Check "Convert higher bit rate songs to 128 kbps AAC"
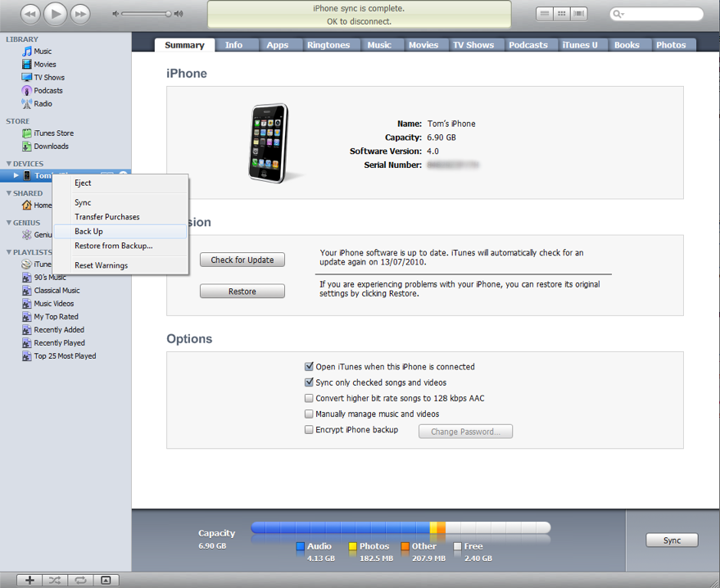The image size is (720, 588). tap(309, 398)
